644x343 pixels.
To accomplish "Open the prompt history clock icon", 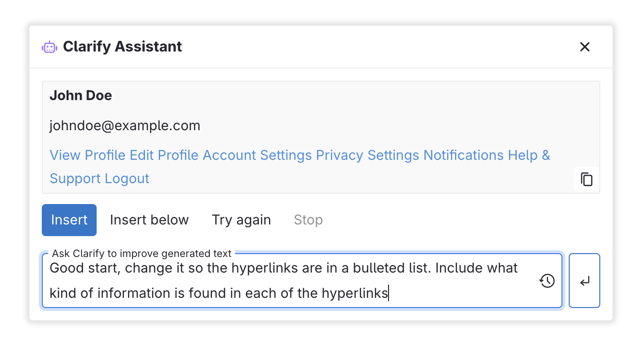I will coord(547,281).
